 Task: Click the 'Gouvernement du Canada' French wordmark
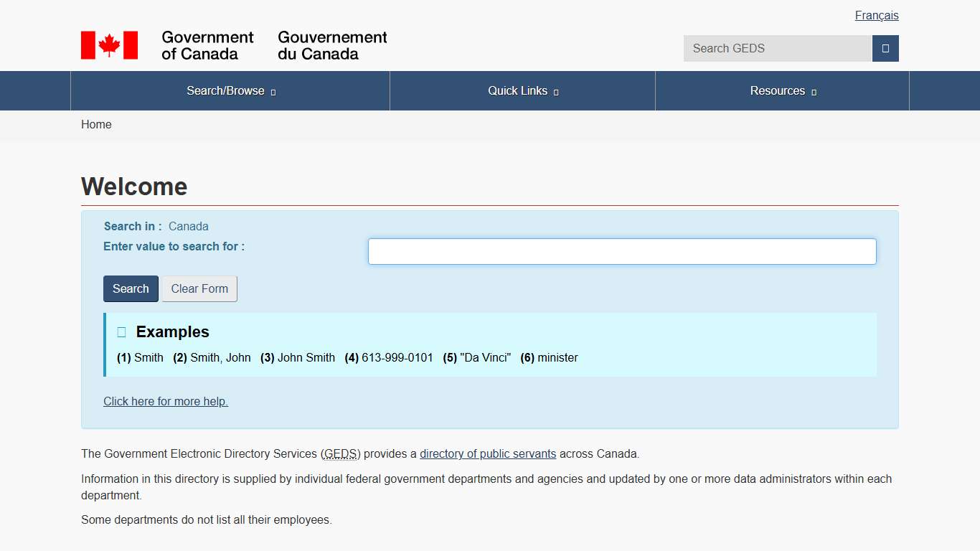(332, 45)
